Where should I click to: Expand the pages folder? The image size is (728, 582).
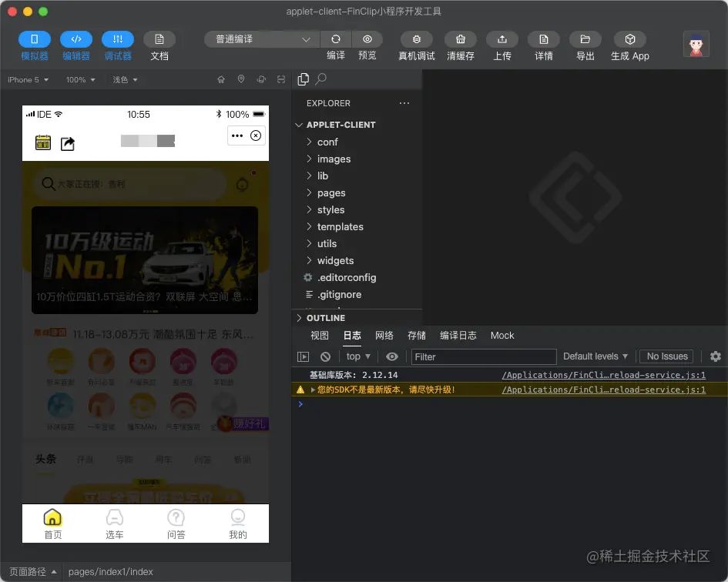331,193
